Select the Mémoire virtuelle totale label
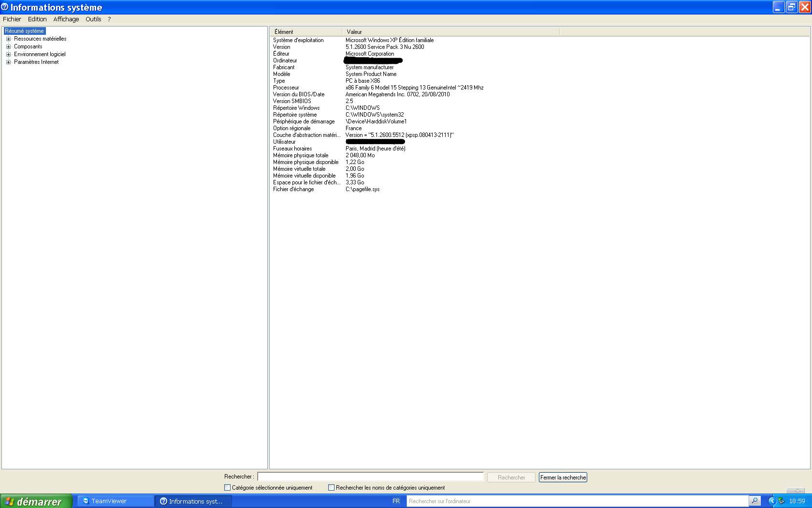The height and width of the screenshot is (508, 812). click(x=299, y=169)
